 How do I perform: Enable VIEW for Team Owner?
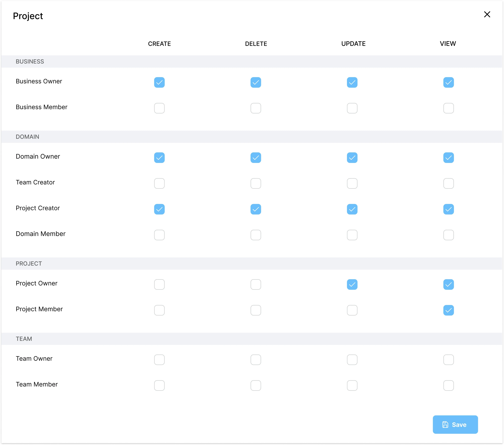(x=449, y=360)
